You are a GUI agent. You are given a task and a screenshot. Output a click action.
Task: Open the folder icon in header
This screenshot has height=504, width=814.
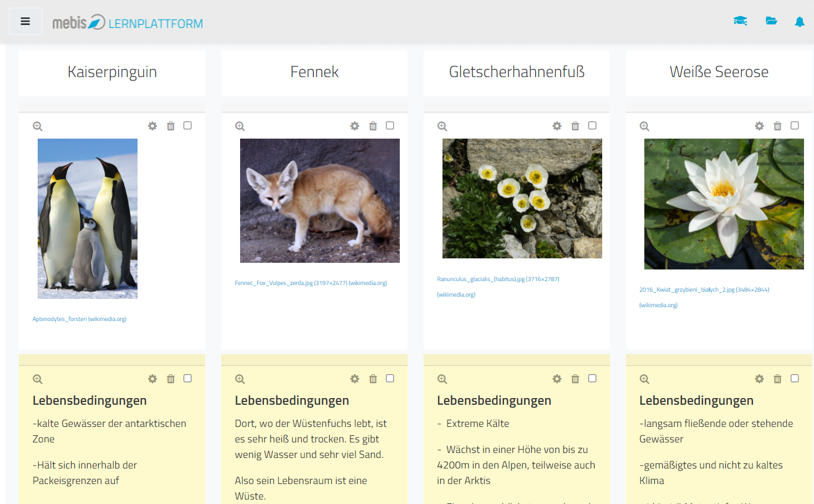click(771, 21)
